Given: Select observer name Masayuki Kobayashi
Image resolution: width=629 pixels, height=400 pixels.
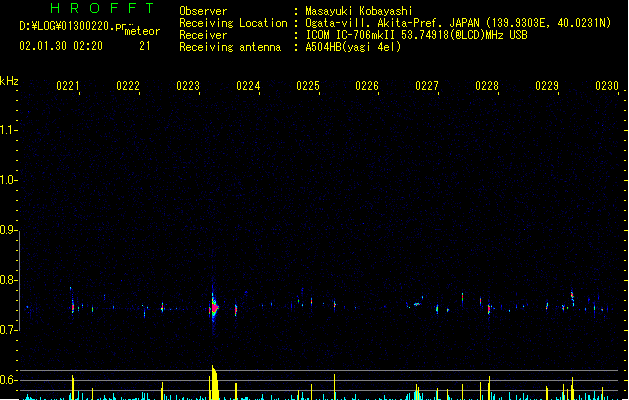Looking at the screenshot, I should point(359,11).
